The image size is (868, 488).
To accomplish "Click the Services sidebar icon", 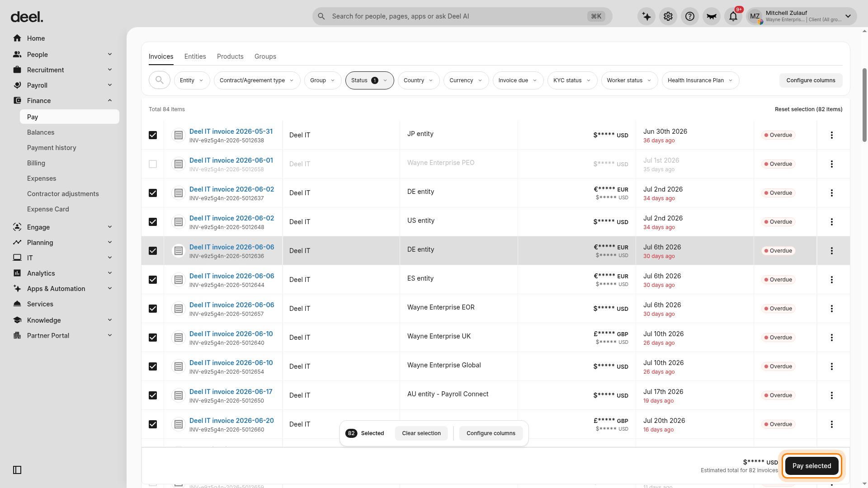I will [17, 304].
